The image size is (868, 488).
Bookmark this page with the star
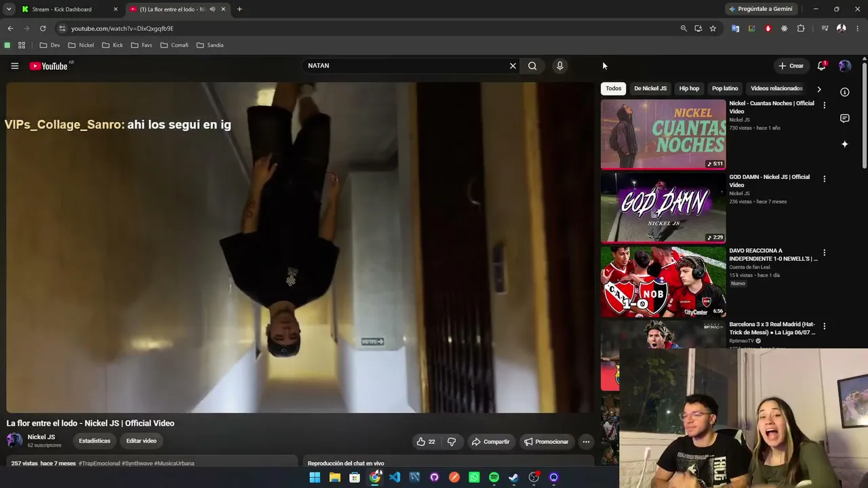[713, 28]
